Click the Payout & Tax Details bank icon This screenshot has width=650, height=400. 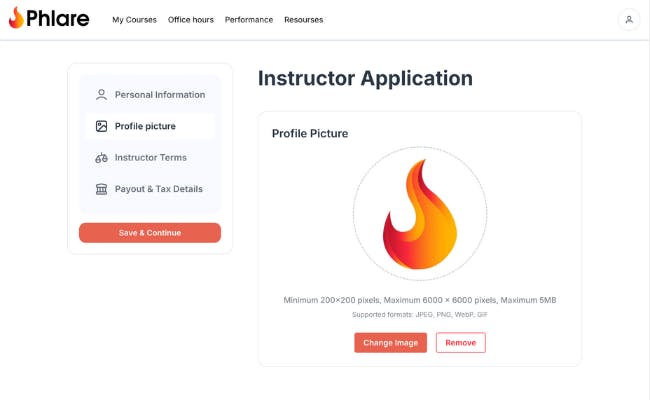pyautogui.click(x=101, y=189)
